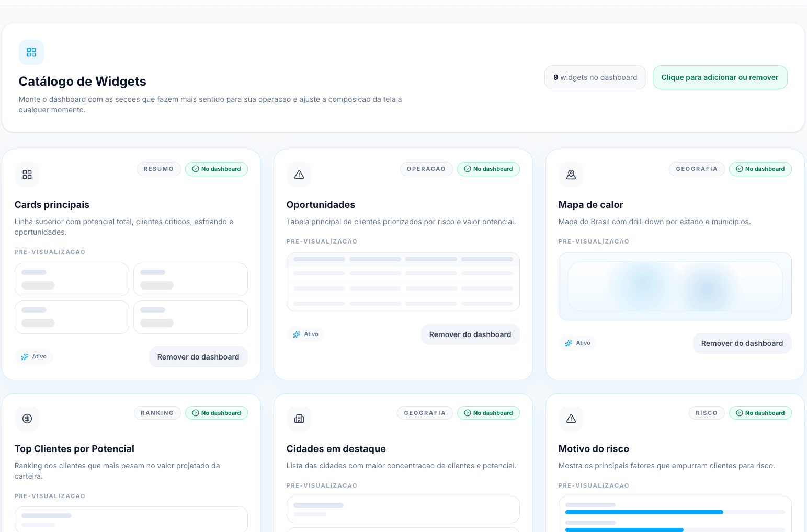The height and width of the screenshot is (532, 807).
Task: Click the check icon in Cards principais' No dashboard badge
Action: (x=196, y=169)
